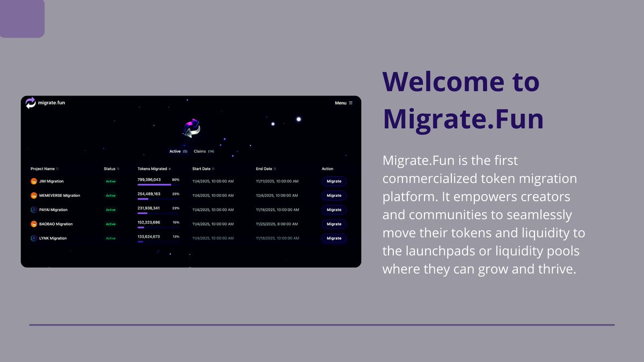Image resolution: width=644 pixels, height=362 pixels.
Task: Open the JIM Migration project name
Action: pyautogui.click(x=52, y=181)
